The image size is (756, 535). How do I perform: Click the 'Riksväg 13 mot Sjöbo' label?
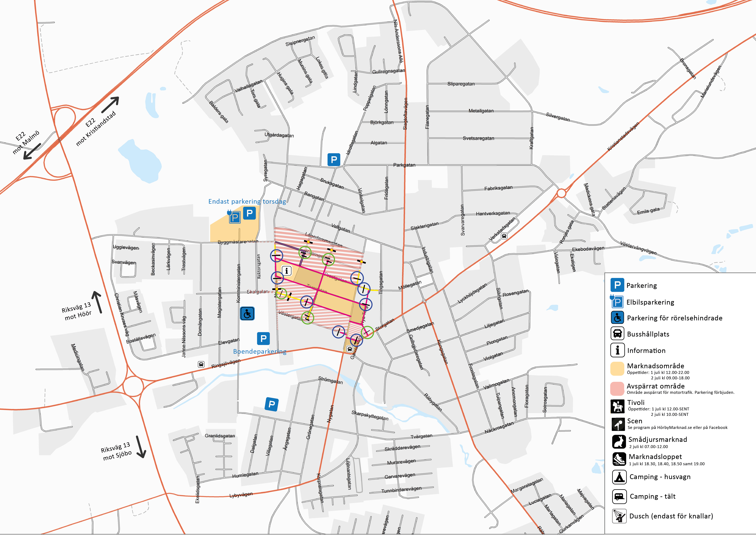(x=116, y=451)
